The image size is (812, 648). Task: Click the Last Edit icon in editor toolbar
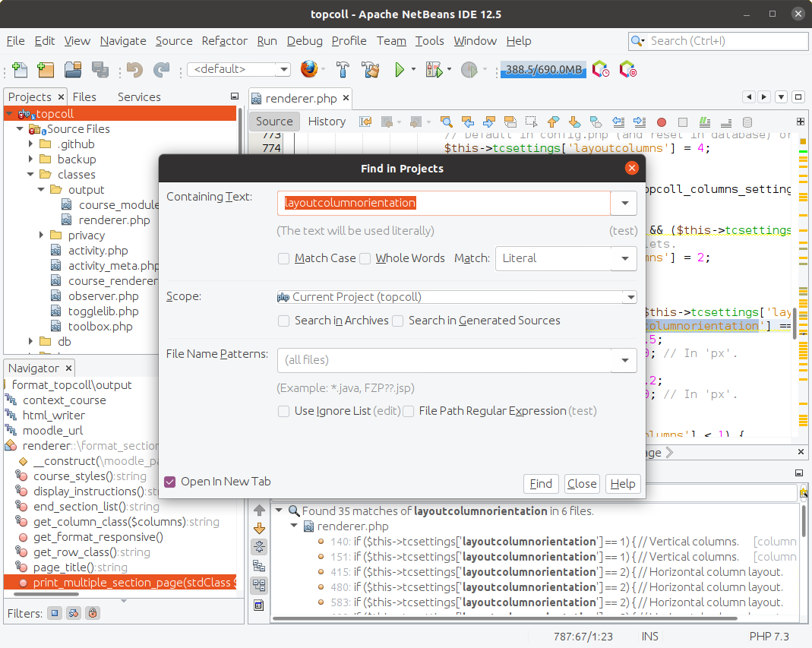pyautogui.click(x=365, y=122)
